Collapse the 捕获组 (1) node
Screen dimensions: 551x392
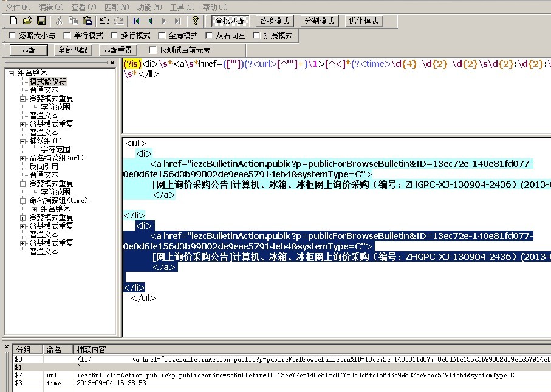tap(23, 141)
